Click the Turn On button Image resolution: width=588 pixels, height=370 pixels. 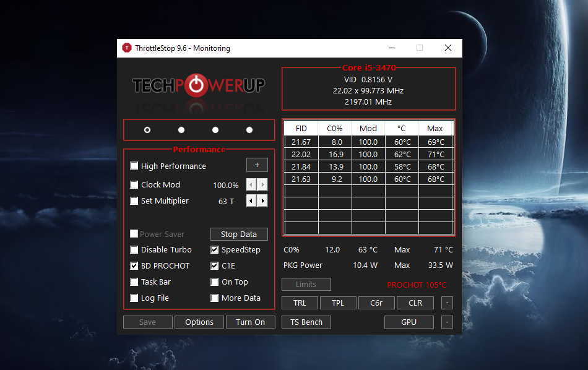tap(251, 322)
